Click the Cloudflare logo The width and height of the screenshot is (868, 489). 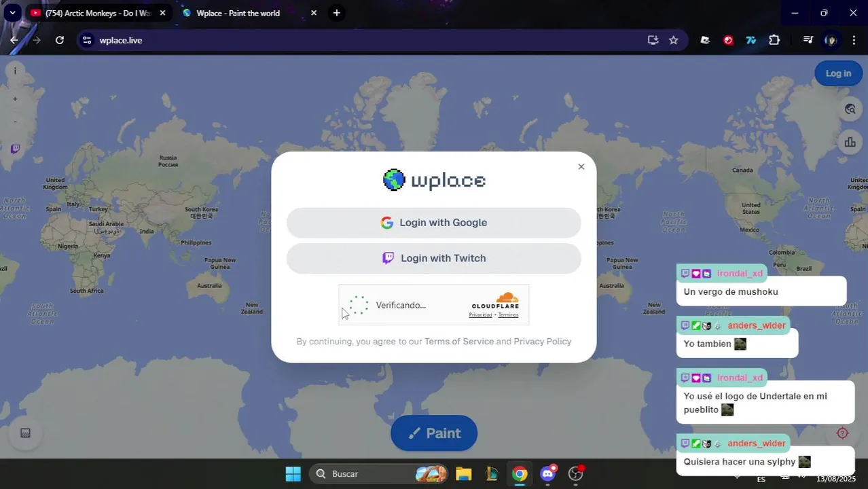(495, 300)
